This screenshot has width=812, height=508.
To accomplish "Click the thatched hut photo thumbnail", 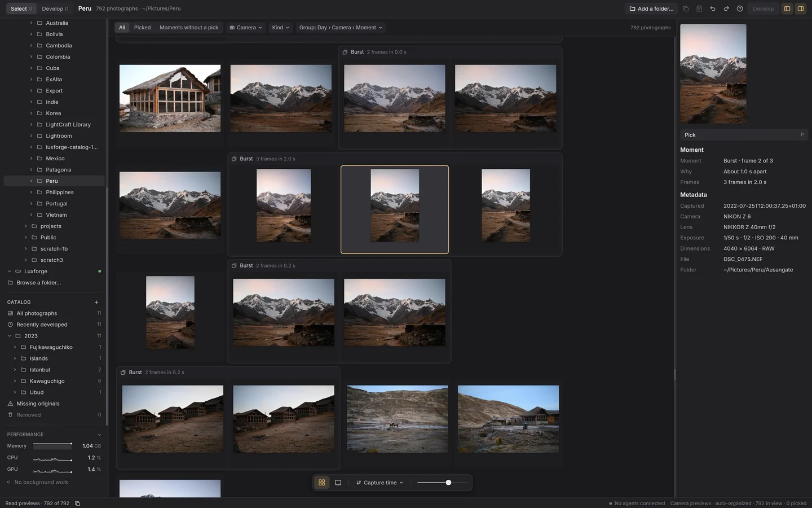I will (x=170, y=98).
